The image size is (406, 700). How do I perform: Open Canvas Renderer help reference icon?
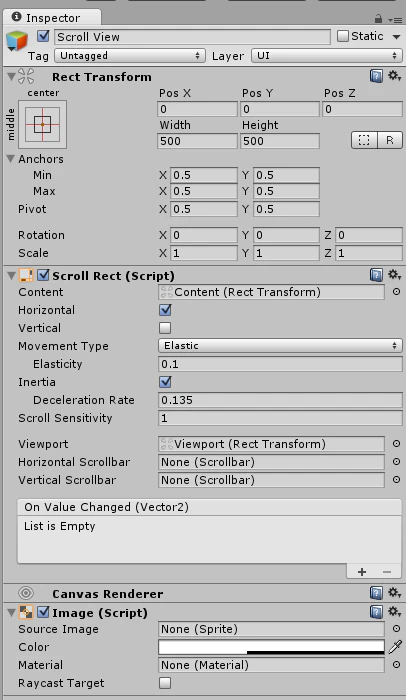(x=377, y=593)
